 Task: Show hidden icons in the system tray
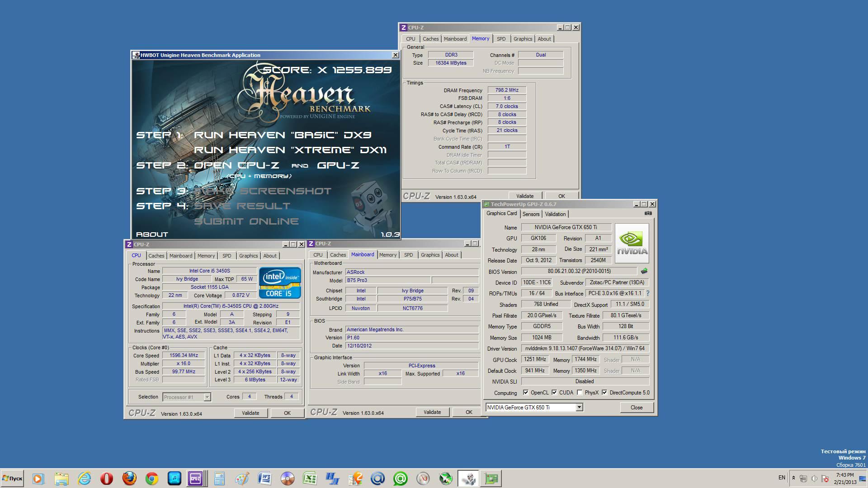pyautogui.click(x=793, y=478)
